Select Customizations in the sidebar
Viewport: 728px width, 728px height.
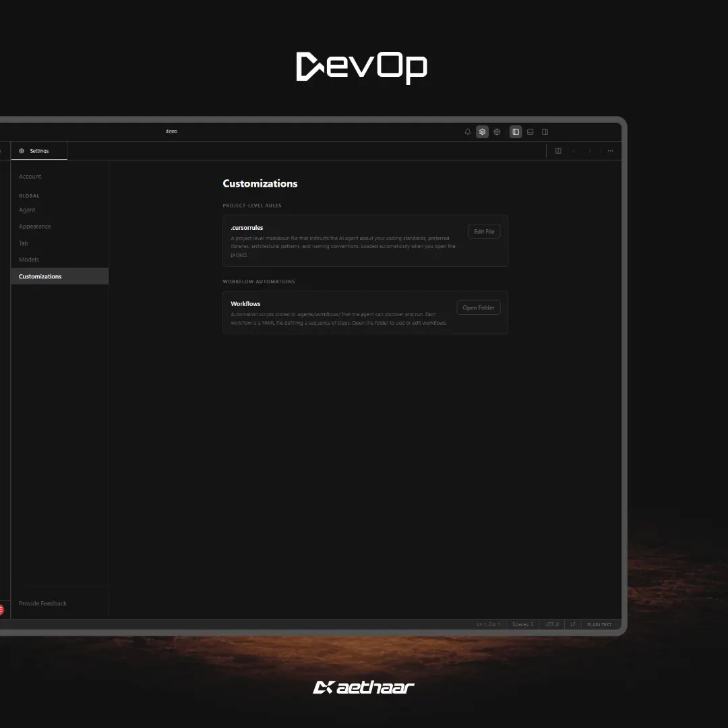[x=60, y=276]
